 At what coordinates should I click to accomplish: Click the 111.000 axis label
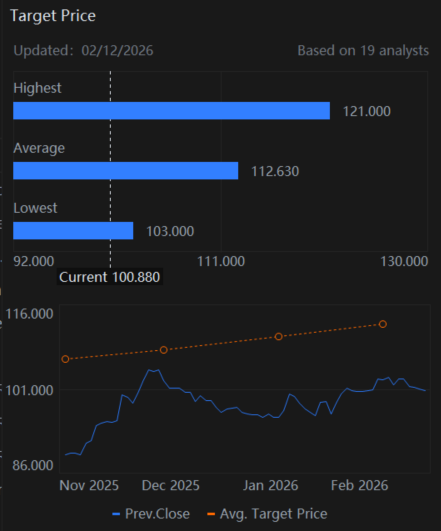(x=221, y=261)
